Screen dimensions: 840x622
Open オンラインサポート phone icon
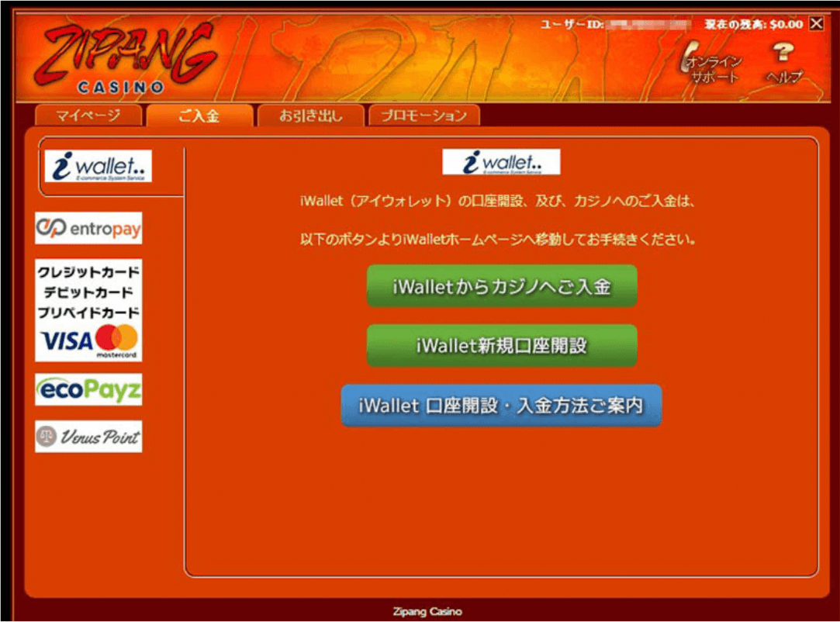point(713,64)
